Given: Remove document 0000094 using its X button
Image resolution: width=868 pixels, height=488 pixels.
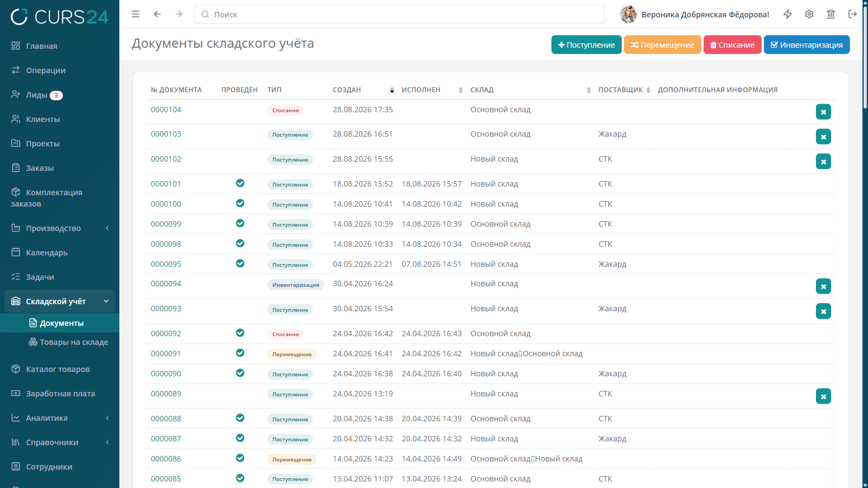Looking at the screenshot, I should pos(824,286).
